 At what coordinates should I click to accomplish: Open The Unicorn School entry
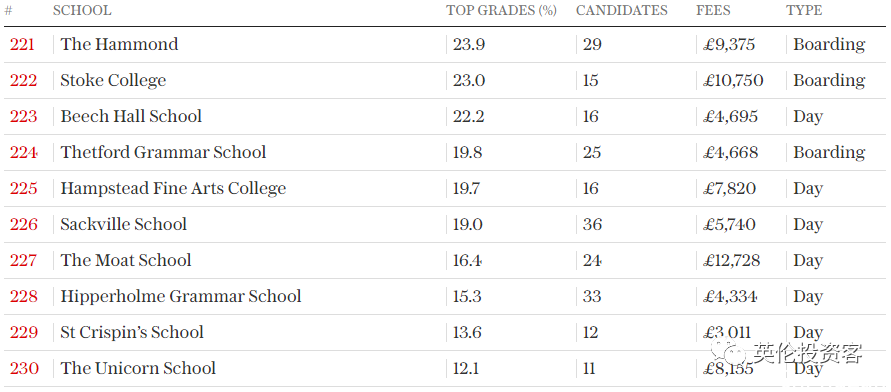pyautogui.click(x=138, y=368)
